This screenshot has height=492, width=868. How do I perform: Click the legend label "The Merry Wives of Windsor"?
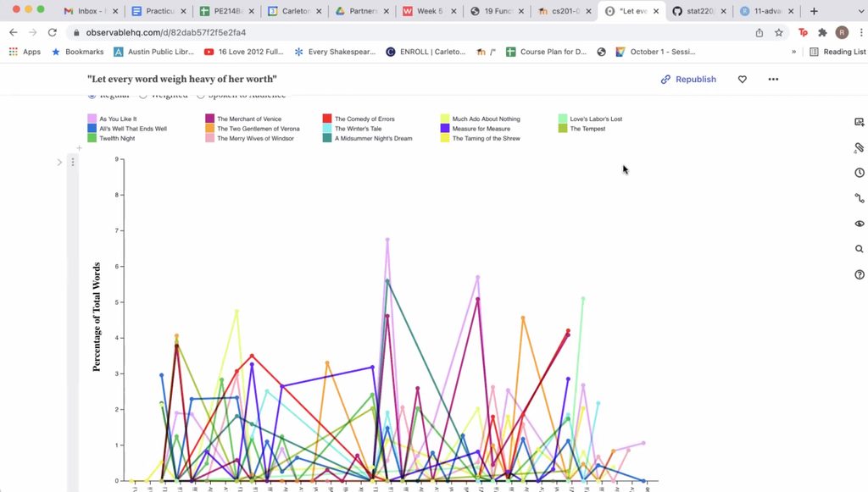click(256, 139)
